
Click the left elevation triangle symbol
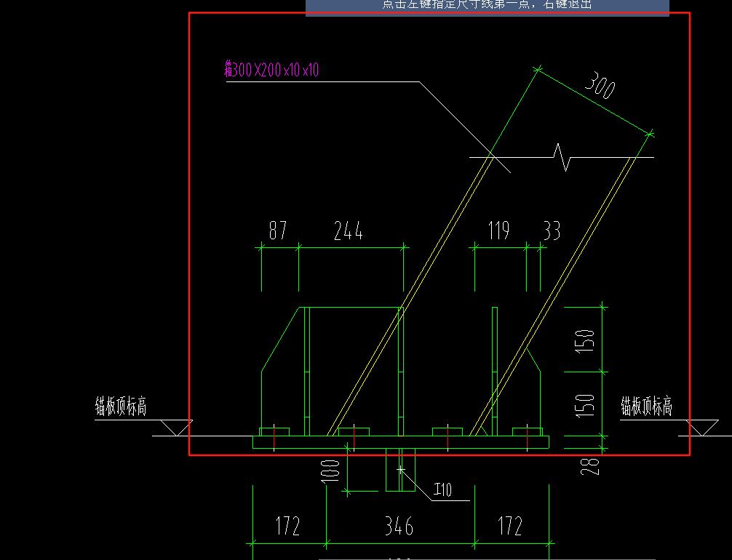pos(177,428)
